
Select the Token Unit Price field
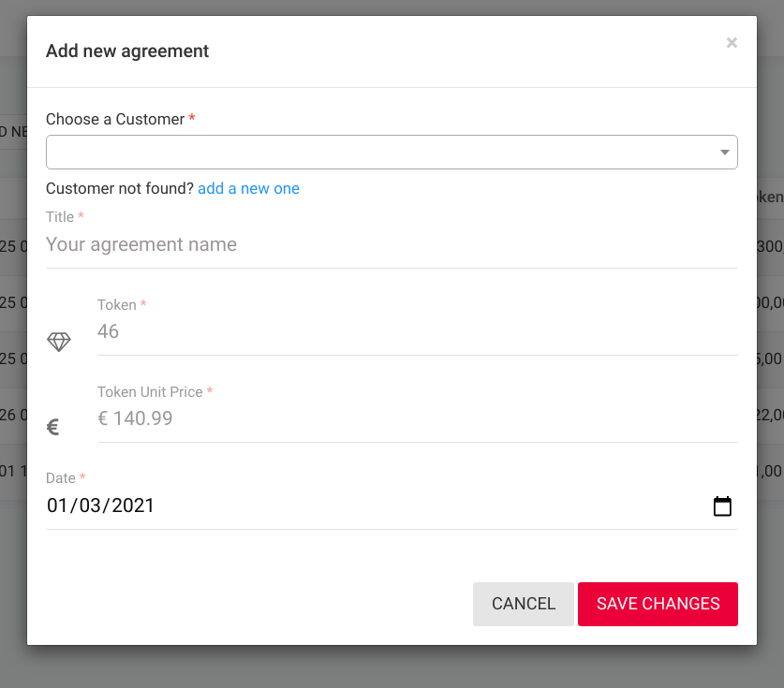tap(418, 418)
